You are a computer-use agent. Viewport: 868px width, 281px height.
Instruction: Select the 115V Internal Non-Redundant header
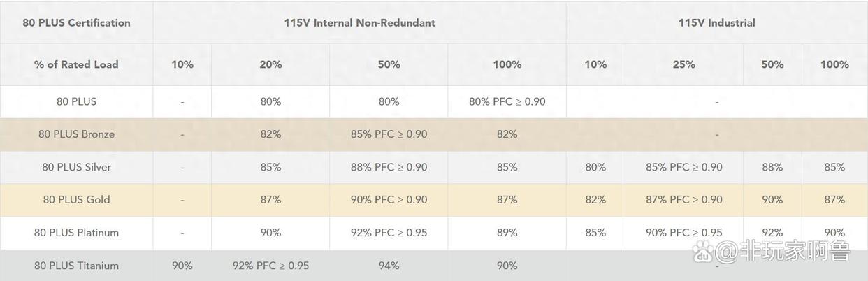point(359,22)
